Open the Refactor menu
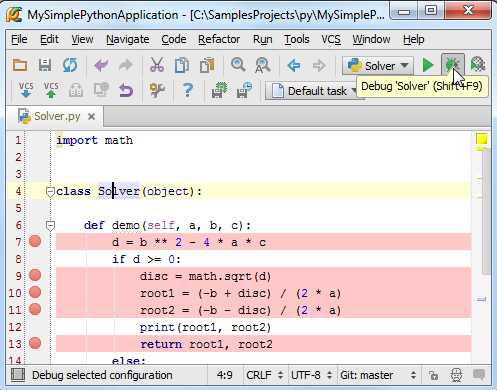This screenshot has height=390, width=497. [x=219, y=39]
